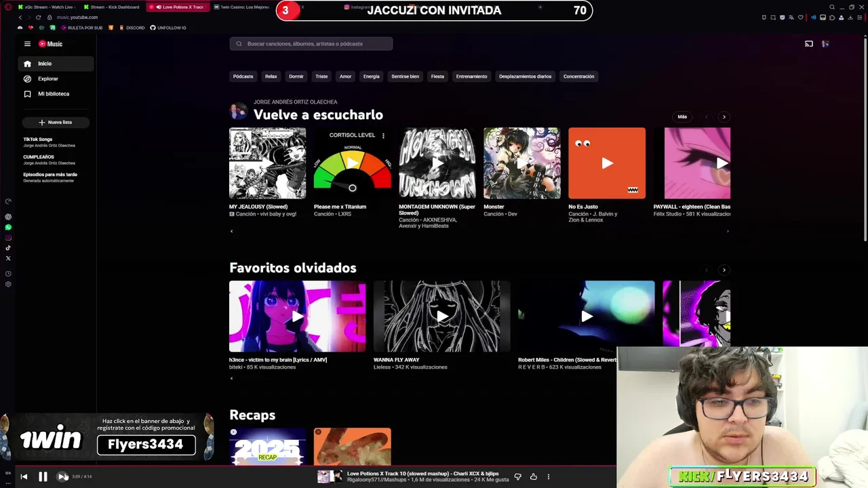868x488 pixels.
Task: Open the account avatar menu
Action: pyautogui.click(x=825, y=44)
